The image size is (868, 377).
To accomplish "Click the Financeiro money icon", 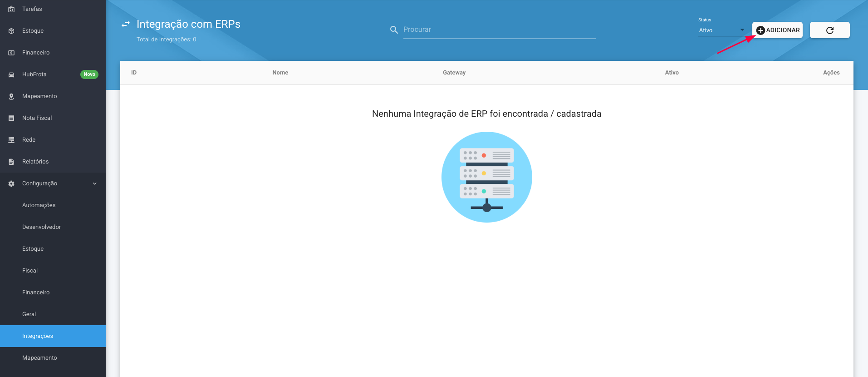I will pos(11,53).
